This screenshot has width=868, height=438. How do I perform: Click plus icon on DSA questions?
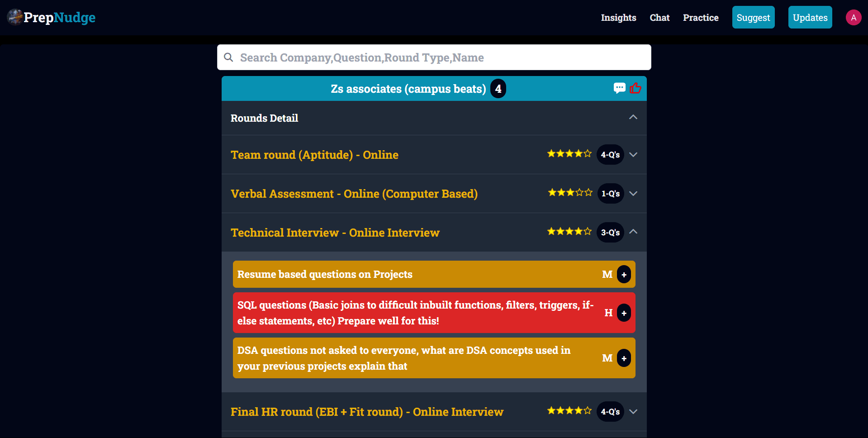pyautogui.click(x=624, y=358)
